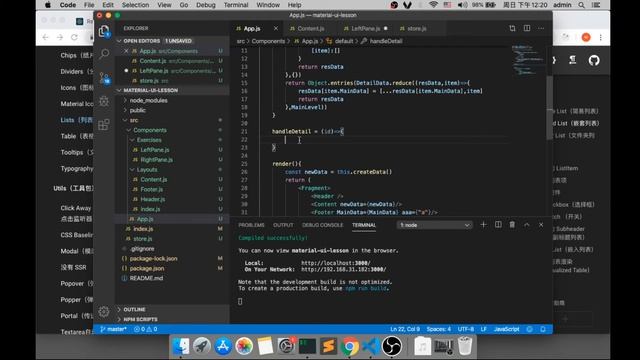The height and width of the screenshot is (360, 640).
Task: Open 'Lists' link in browser sidebar
Action: coord(76,120)
